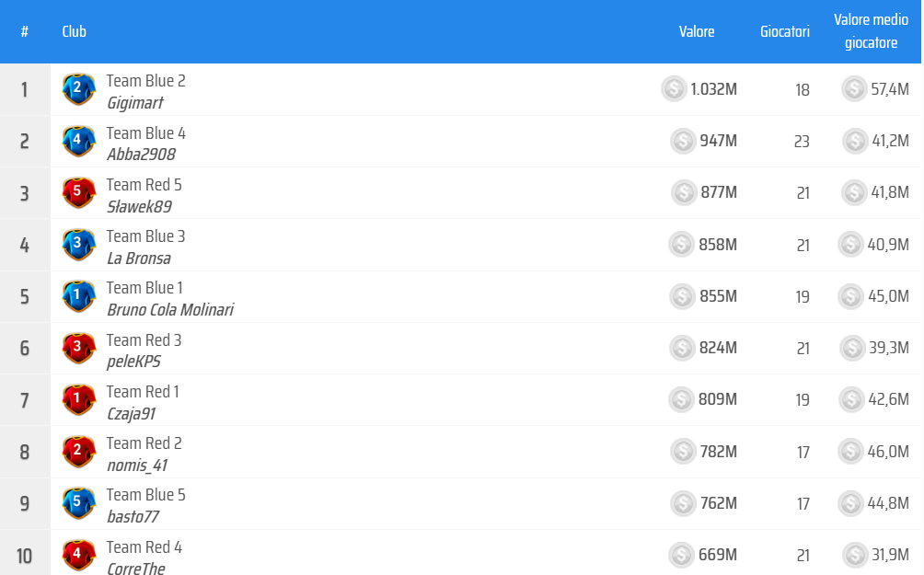The image size is (924, 575).
Task: Click rank number 1 in the standings
Action: [x=25, y=89]
